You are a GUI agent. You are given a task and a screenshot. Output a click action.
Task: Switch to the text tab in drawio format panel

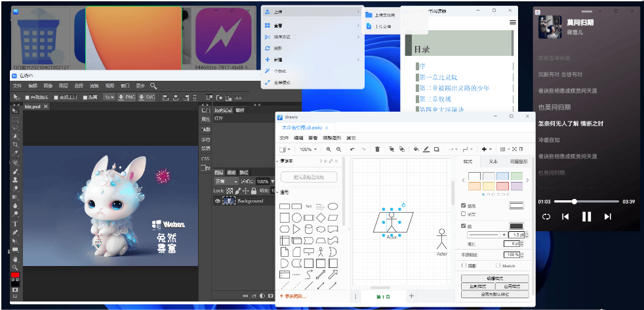(493, 162)
